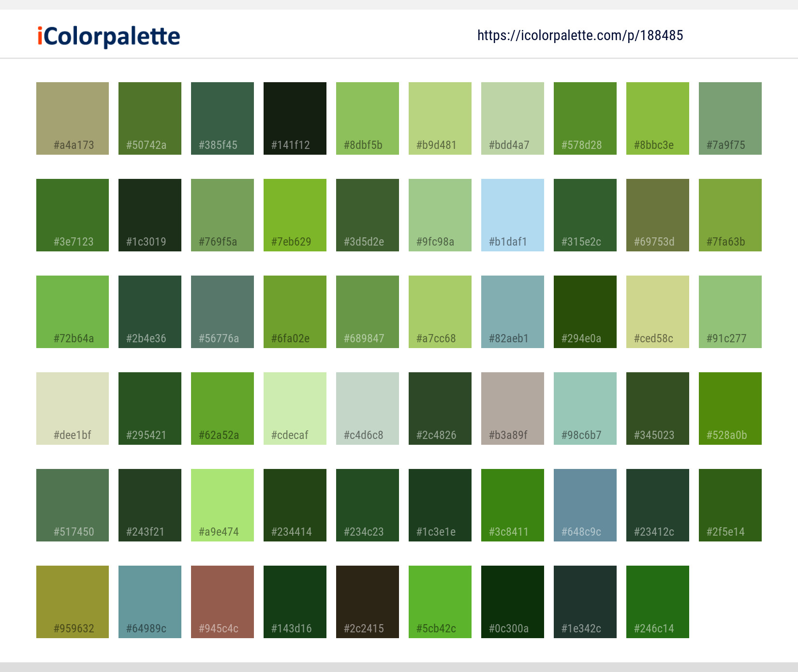Open the icolorpalette.com/p/188485 URL
Viewport: 798px width, 672px height.
coord(580,35)
